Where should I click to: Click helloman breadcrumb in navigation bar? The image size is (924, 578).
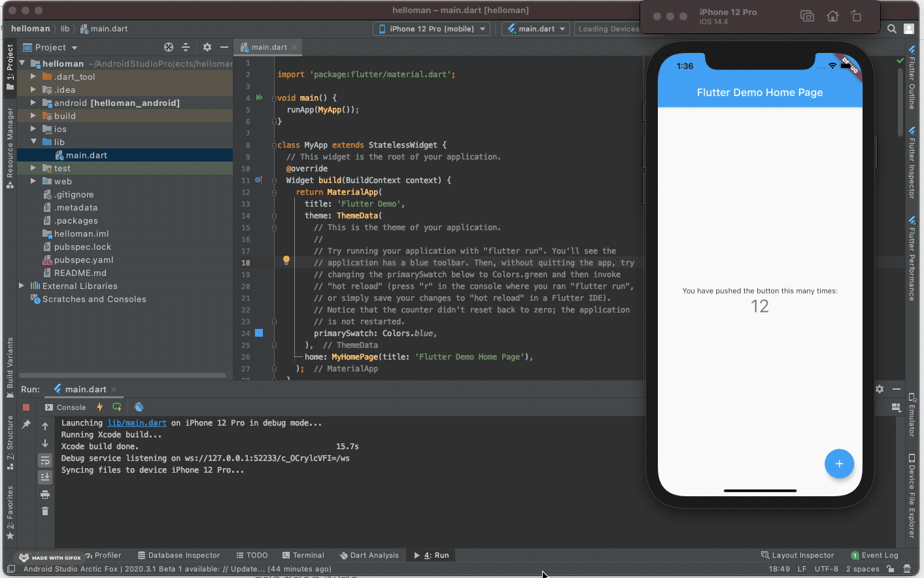click(31, 29)
